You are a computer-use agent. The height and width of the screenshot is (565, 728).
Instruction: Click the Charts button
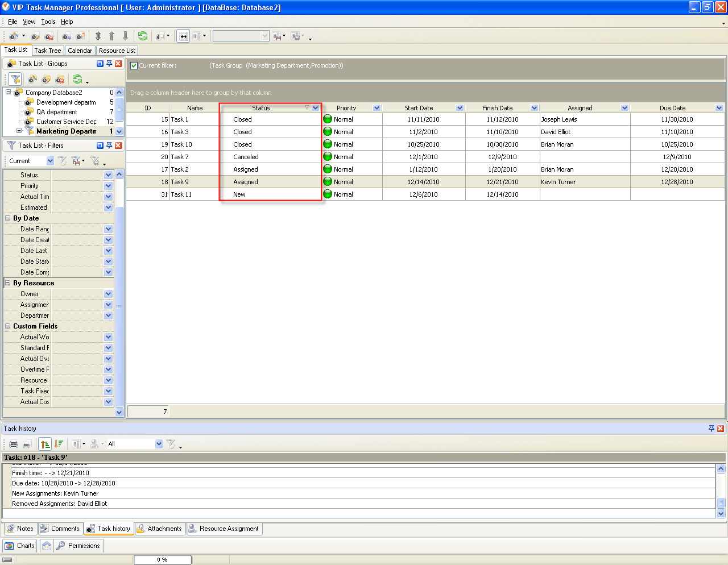tap(20, 546)
